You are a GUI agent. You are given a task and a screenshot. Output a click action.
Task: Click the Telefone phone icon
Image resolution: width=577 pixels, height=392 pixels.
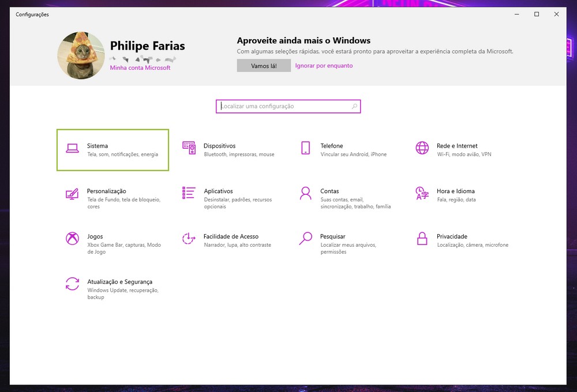click(x=305, y=148)
